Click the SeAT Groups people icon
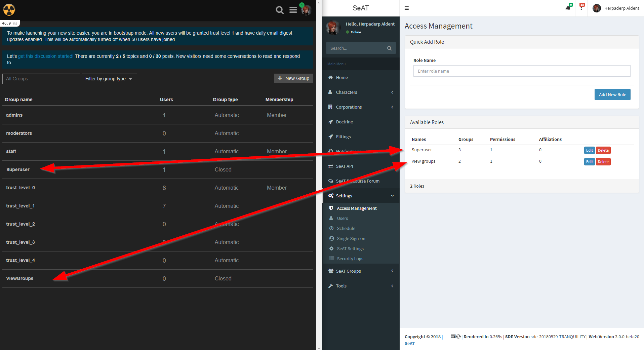644x350 pixels. pyautogui.click(x=331, y=271)
